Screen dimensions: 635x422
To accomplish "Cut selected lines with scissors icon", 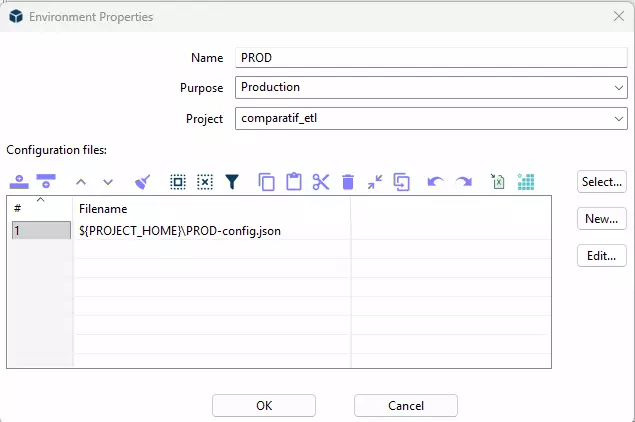I will point(321,182).
